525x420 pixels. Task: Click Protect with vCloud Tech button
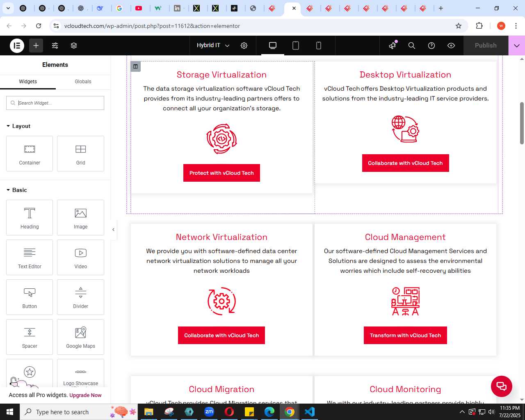point(221,173)
